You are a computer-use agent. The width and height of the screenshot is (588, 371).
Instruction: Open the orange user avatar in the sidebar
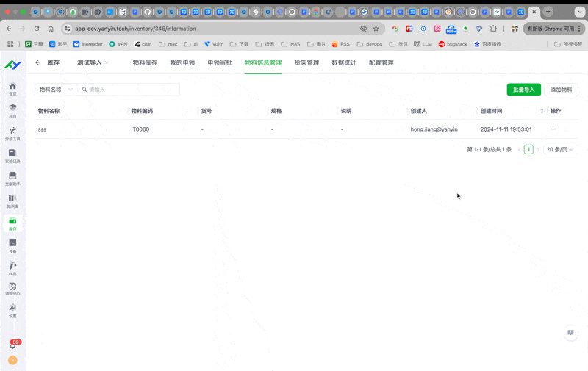coord(12,360)
